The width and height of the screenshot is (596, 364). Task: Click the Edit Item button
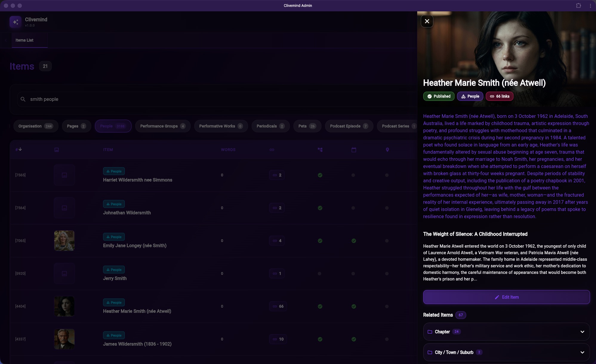pyautogui.click(x=506, y=297)
